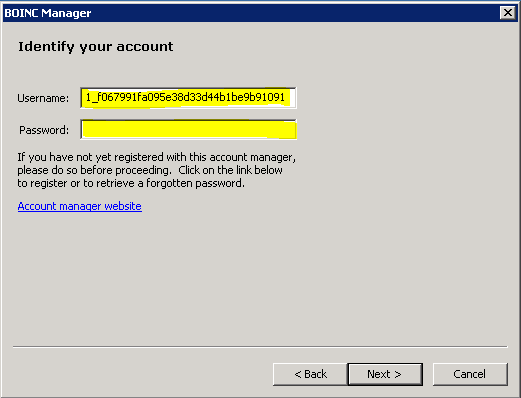Click the word 'account' in the heading
Viewport: 521px width, 398px height.
click(x=145, y=47)
